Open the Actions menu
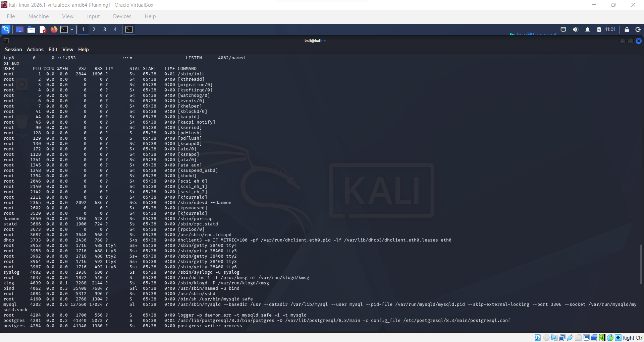The width and height of the screenshot is (644, 342). (35, 50)
